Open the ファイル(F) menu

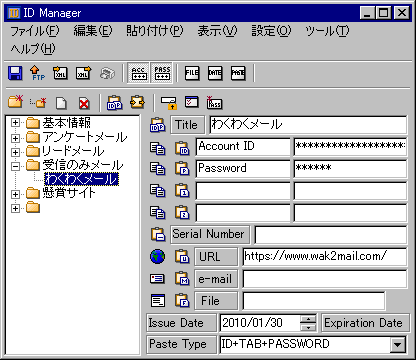pyautogui.click(x=35, y=31)
